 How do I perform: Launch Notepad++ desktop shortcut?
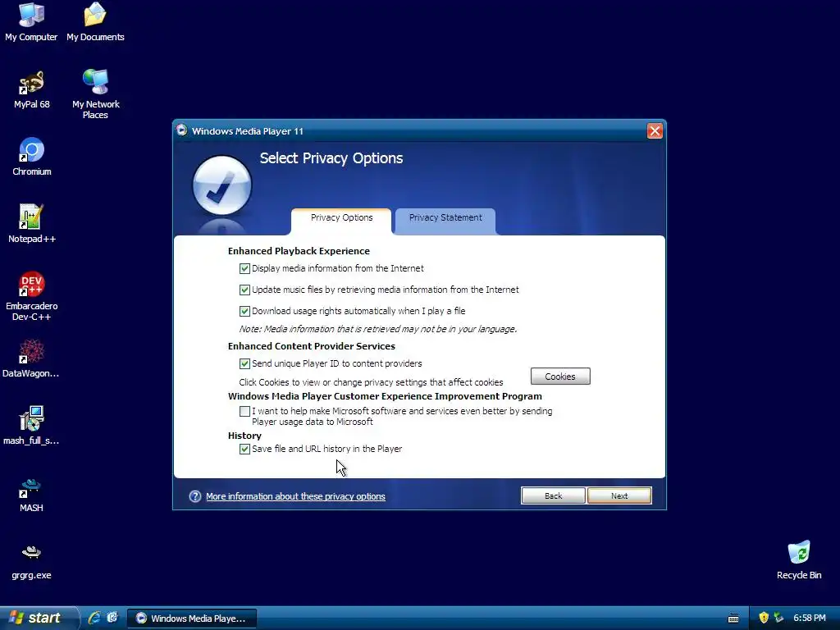[x=32, y=223]
